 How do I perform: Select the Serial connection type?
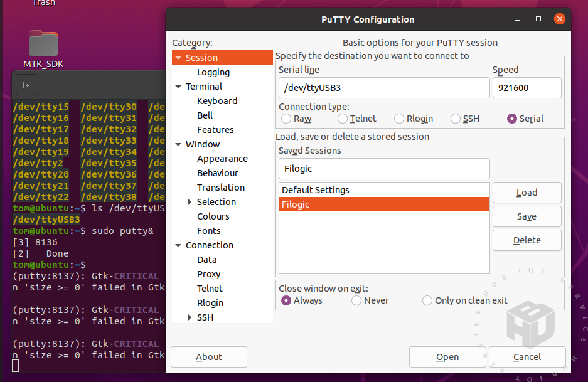point(512,119)
